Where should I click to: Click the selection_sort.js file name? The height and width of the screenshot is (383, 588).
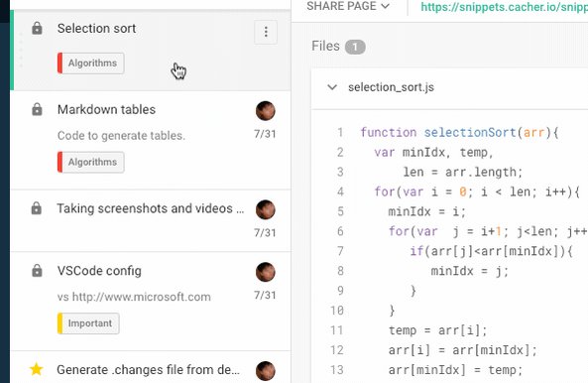[391, 87]
